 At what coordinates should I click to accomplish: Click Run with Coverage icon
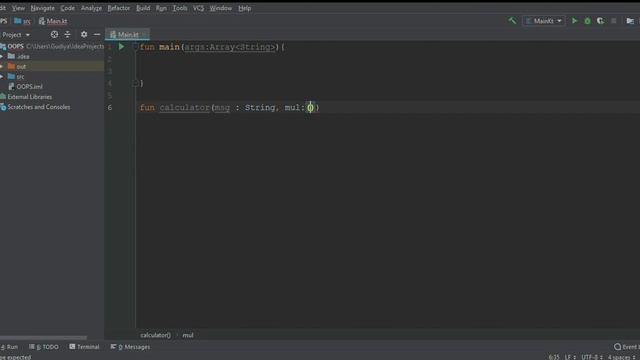[x=600, y=21]
